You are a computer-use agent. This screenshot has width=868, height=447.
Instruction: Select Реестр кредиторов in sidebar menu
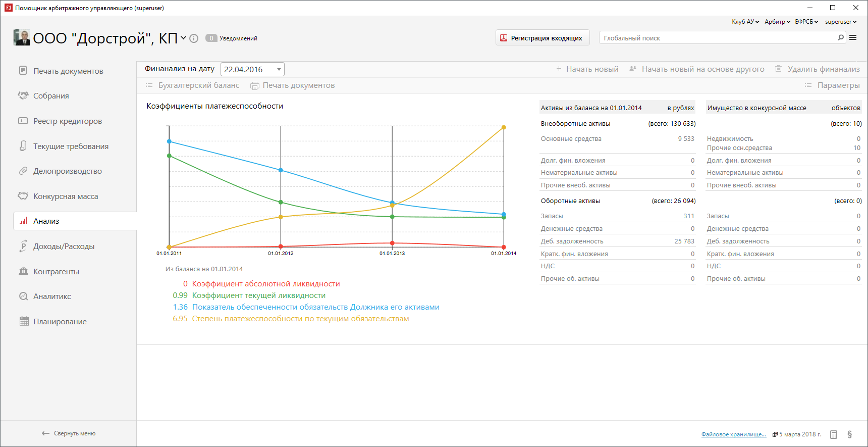coord(67,121)
